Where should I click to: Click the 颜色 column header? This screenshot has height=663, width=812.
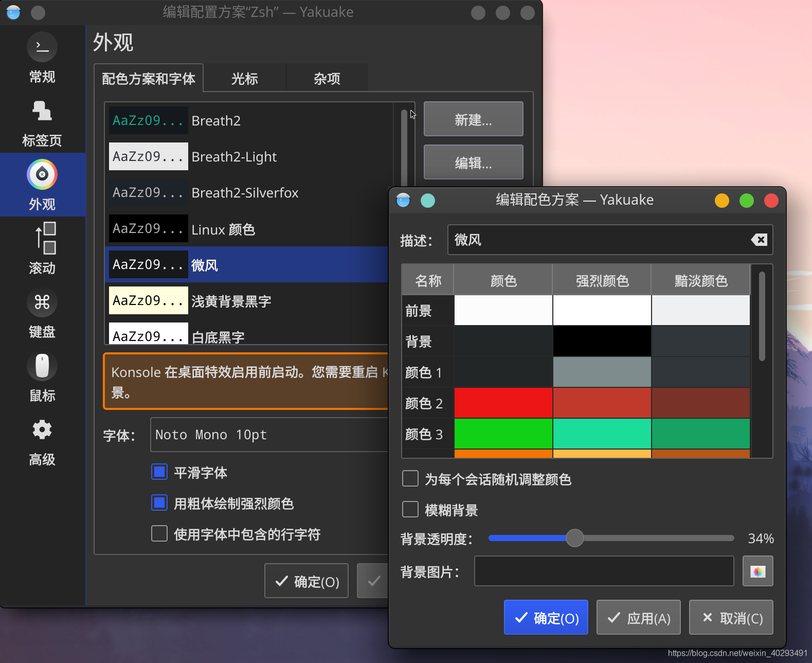coord(503,280)
